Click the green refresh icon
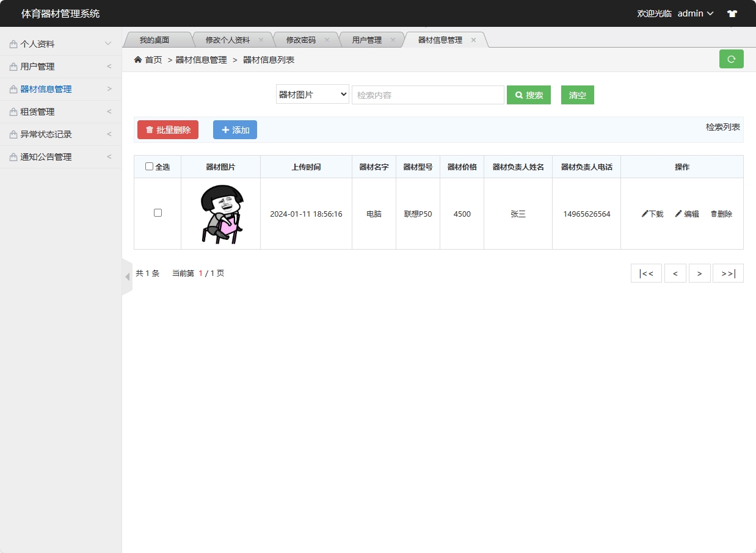Image resolution: width=756 pixels, height=553 pixels. pos(731,59)
